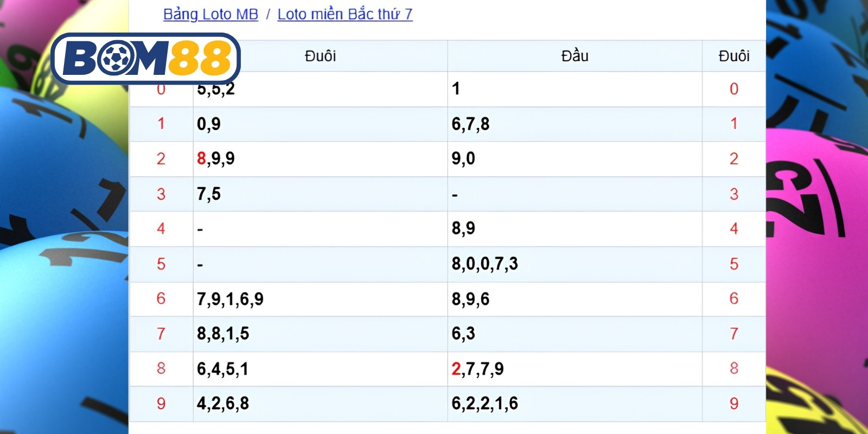This screenshot has height=434, width=868.
Task: Click the cell showing 4,2,6,8
Action: 320,404
